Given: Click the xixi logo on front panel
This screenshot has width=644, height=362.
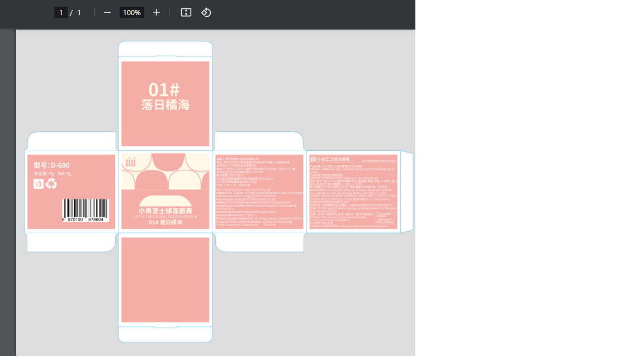Looking at the screenshot, I should click(130, 163).
